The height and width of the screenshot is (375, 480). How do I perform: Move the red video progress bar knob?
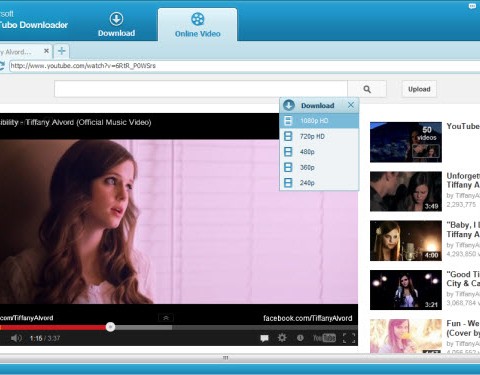point(110,327)
